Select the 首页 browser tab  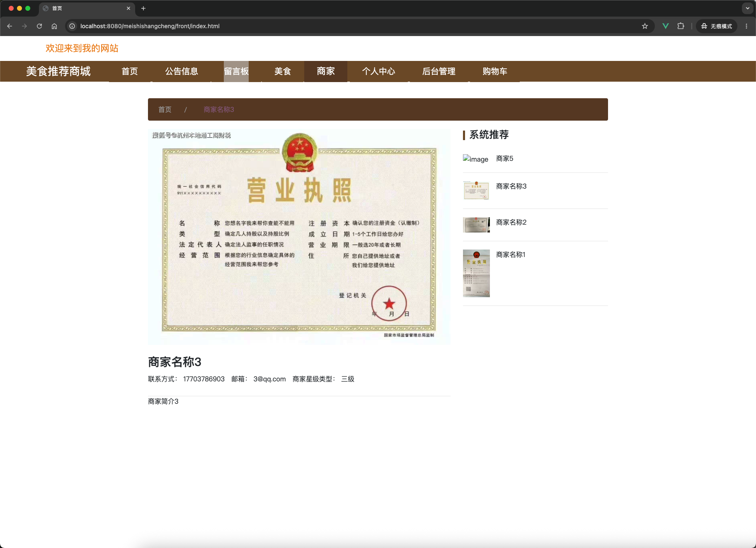coord(87,8)
